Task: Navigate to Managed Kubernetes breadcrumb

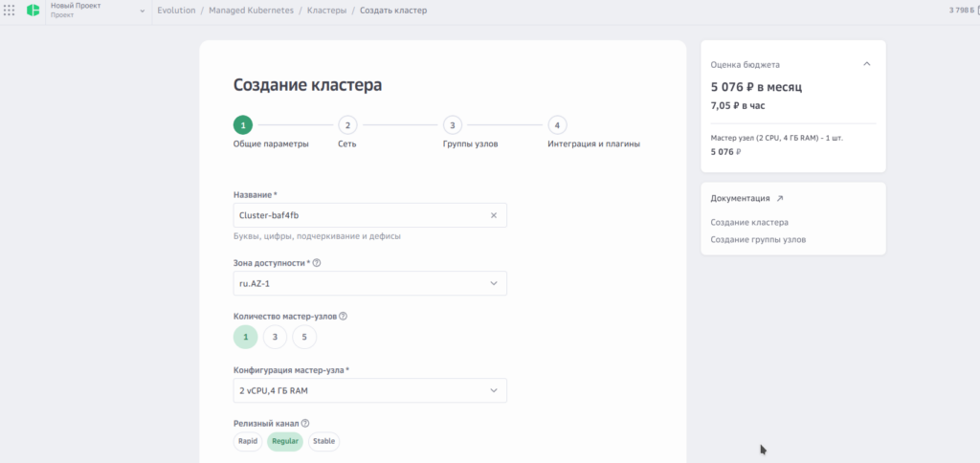Action: pyautogui.click(x=251, y=11)
